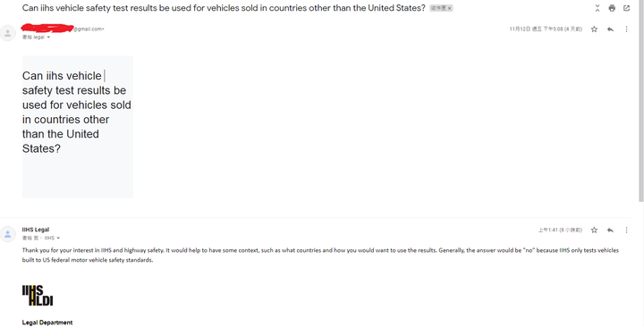644x327 pixels.
Task: Click the vertical scrollbar on the right
Action: click(x=641, y=101)
